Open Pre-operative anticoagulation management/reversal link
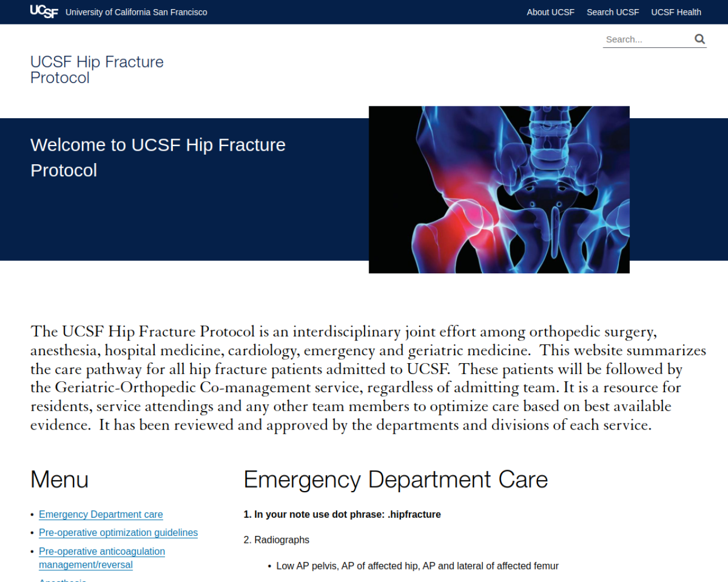 pyautogui.click(x=102, y=558)
